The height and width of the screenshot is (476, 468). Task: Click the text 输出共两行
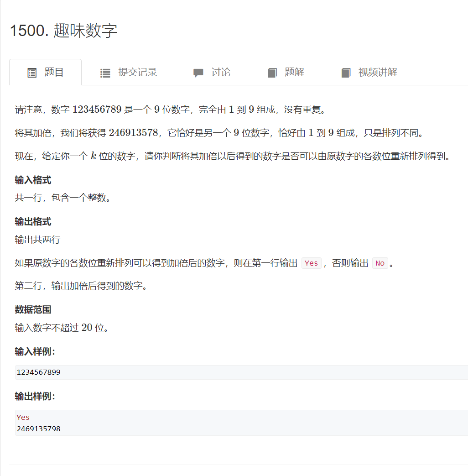38,240
